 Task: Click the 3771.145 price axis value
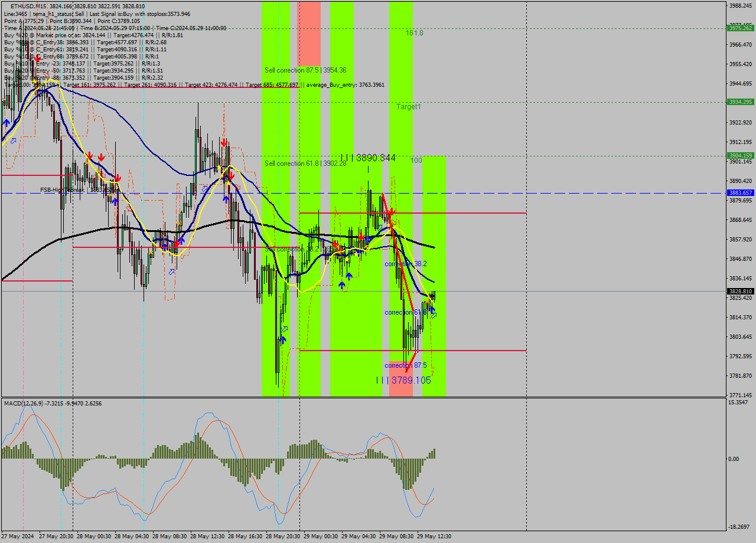point(741,395)
